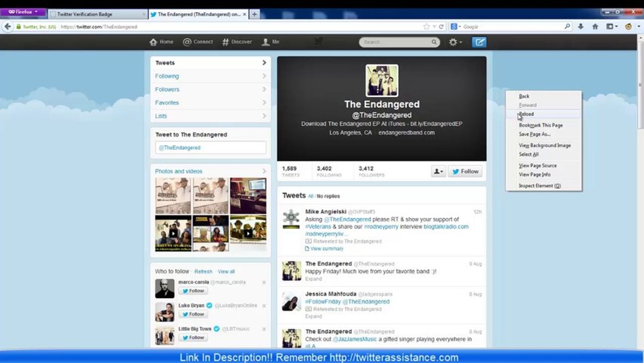Click the 3,412 followers count
The height and width of the screenshot is (363, 644).
point(371,171)
